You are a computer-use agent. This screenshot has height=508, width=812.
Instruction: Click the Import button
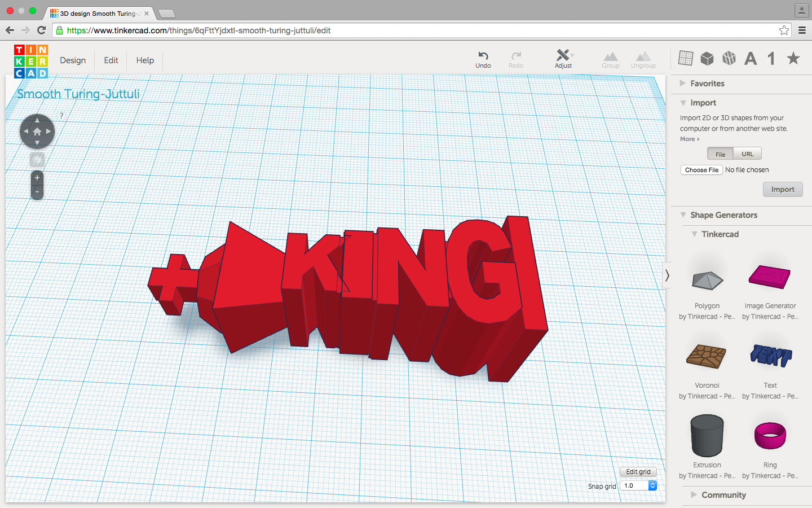783,190
